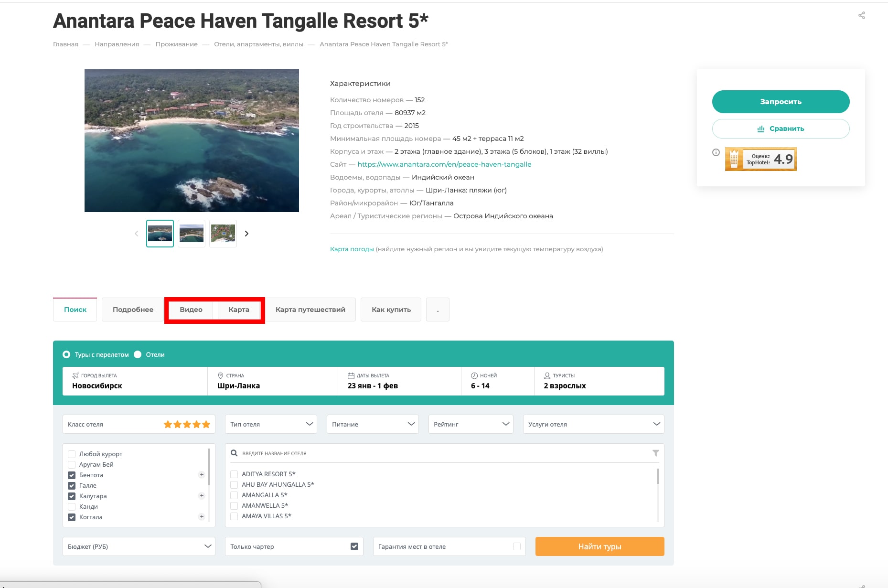This screenshot has height=588, width=888.
Task: Change number of nights 6 - 14
Action: (498, 381)
